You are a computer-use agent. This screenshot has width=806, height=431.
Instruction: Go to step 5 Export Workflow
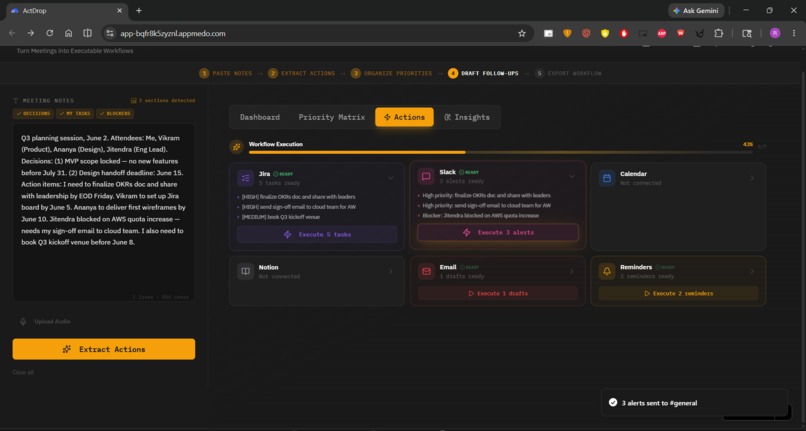pyautogui.click(x=568, y=74)
